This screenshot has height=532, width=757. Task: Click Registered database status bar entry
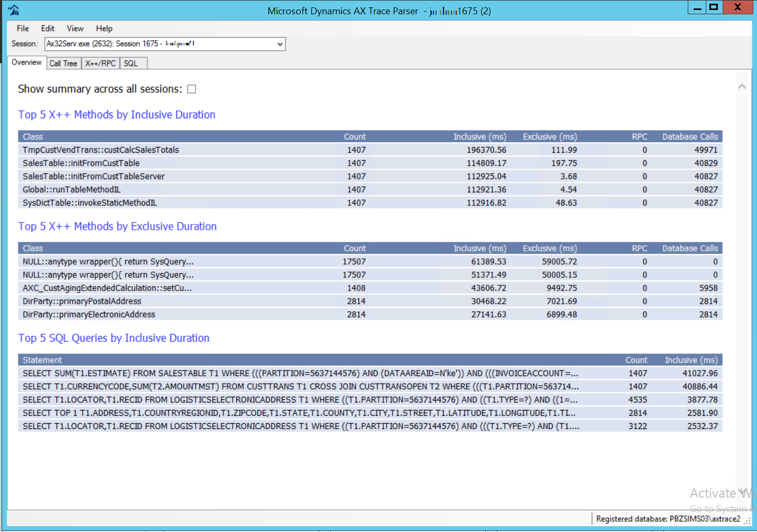pos(668,519)
